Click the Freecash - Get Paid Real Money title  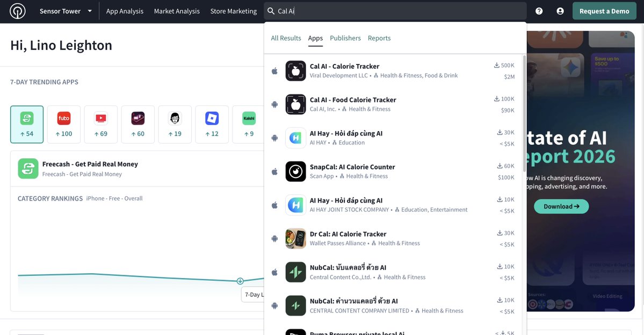point(90,164)
